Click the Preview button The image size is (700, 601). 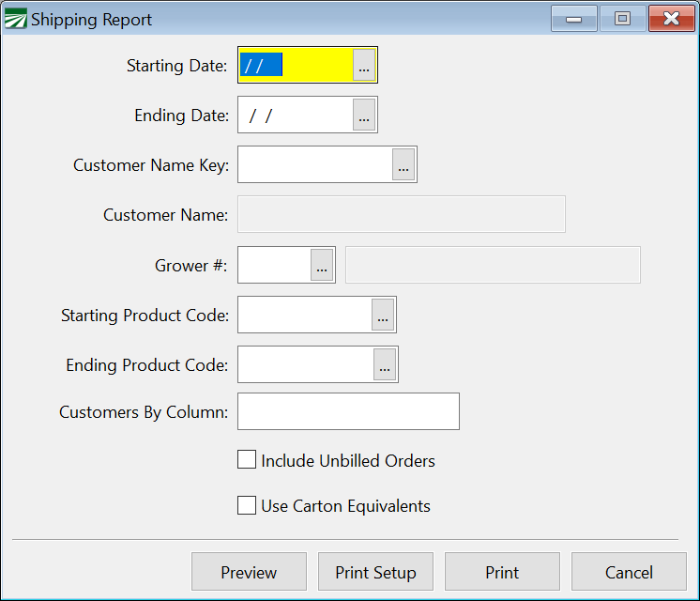pos(249,572)
